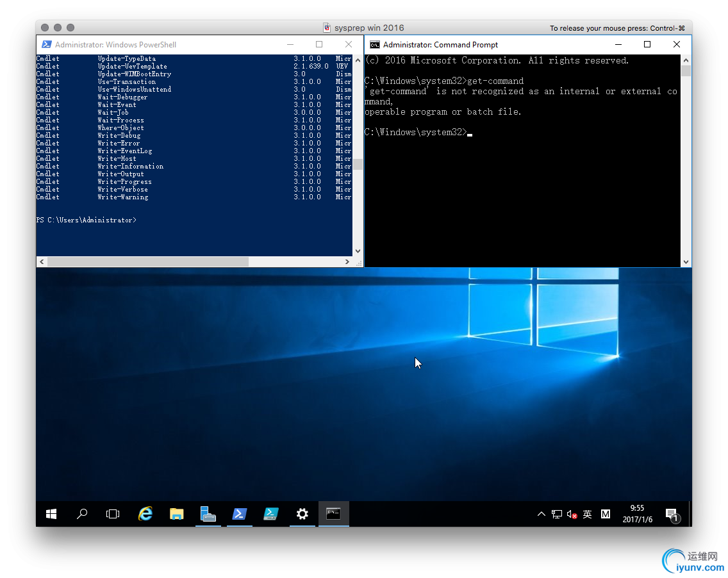
Task: Show hidden tray icons chevron
Action: [541, 514]
